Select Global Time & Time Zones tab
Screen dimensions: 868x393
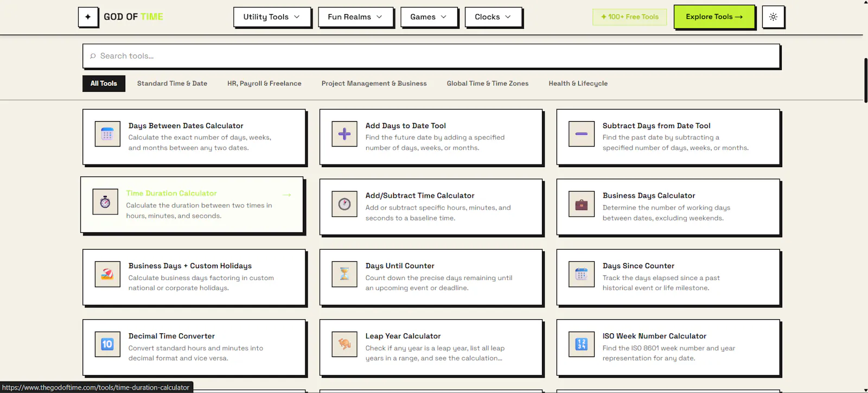pyautogui.click(x=488, y=84)
